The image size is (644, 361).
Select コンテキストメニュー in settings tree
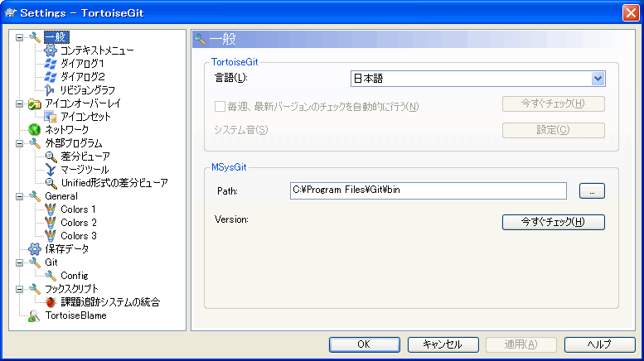(97, 51)
